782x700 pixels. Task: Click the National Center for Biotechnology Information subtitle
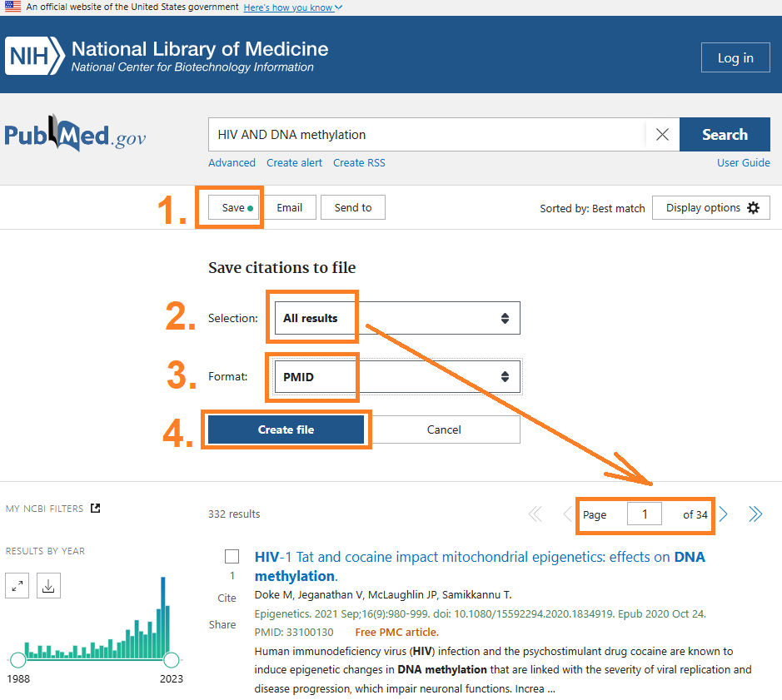[x=192, y=67]
